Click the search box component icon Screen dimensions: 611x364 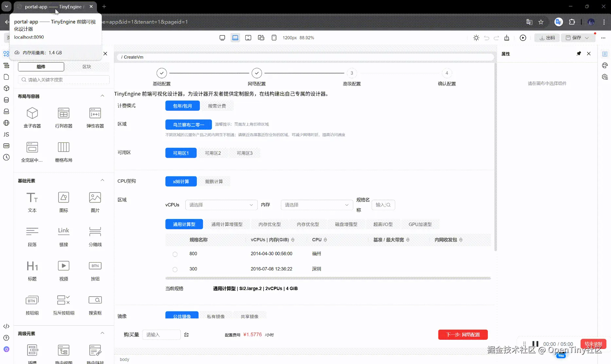click(x=95, y=300)
